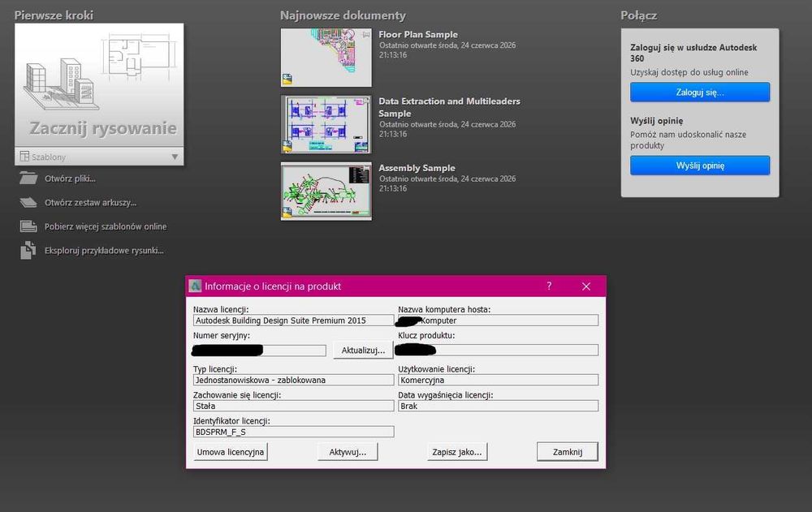Click the Typ licencji field
The height and width of the screenshot is (512, 812).
coord(293,380)
